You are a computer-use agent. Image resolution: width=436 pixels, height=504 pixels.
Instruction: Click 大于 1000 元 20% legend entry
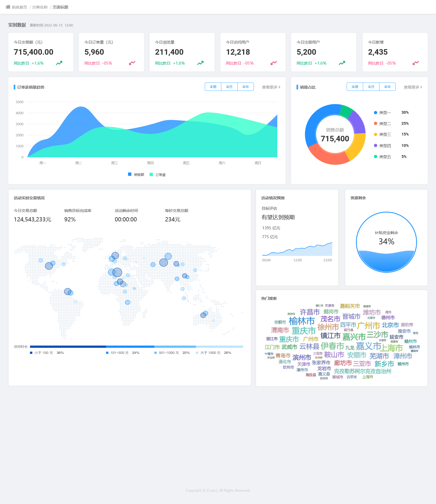214,353
